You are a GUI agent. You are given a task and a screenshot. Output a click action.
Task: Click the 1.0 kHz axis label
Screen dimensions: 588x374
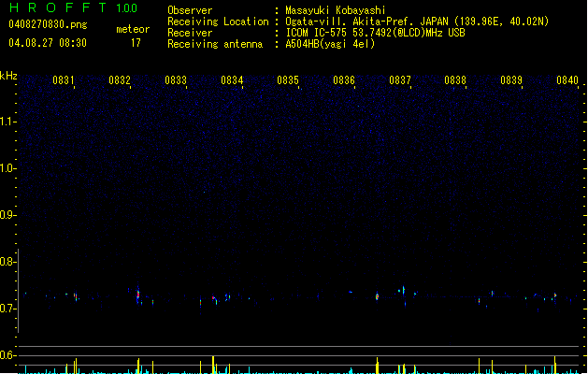(7, 168)
